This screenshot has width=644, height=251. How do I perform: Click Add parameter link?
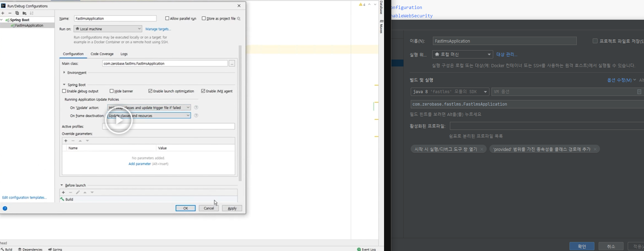(x=140, y=164)
